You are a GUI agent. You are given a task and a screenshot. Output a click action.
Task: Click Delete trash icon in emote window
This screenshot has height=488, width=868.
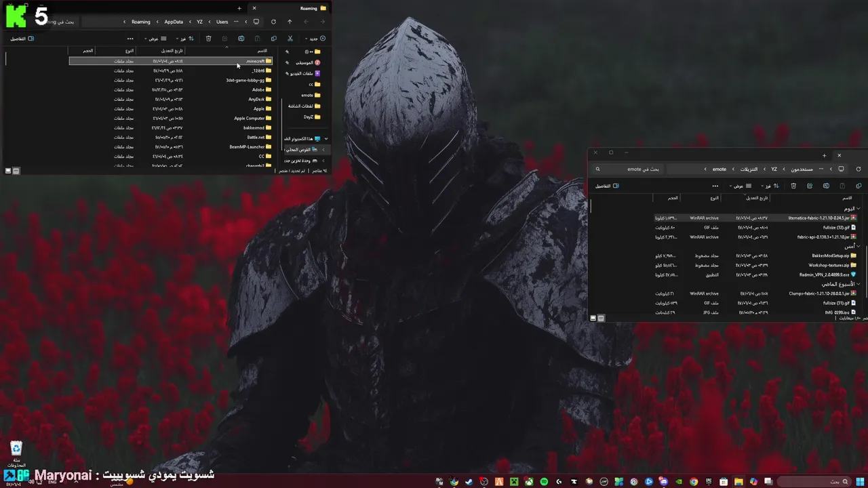pyautogui.click(x=793, y=186)
